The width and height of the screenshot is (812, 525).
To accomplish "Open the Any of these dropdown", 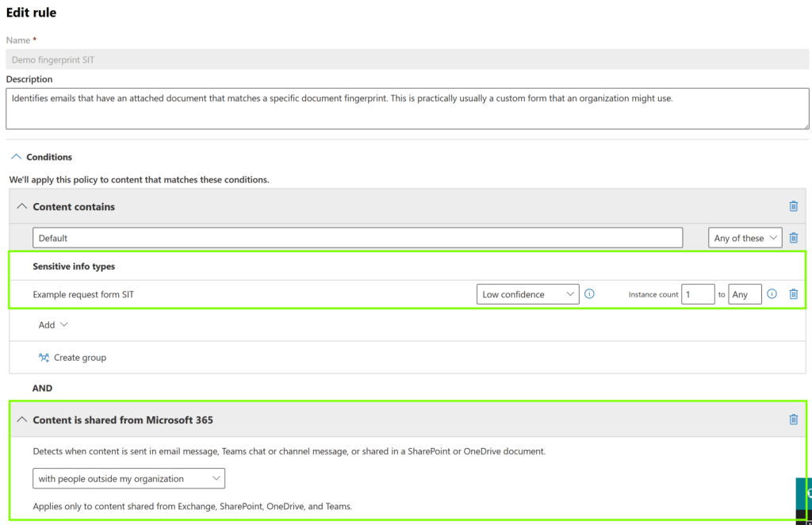I will 745,238.
